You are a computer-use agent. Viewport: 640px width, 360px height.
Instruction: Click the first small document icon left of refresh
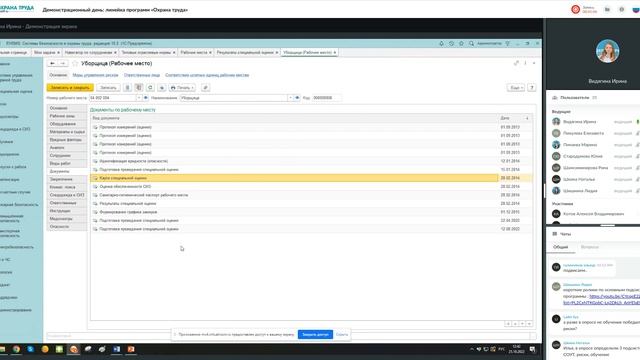[127, 87]
